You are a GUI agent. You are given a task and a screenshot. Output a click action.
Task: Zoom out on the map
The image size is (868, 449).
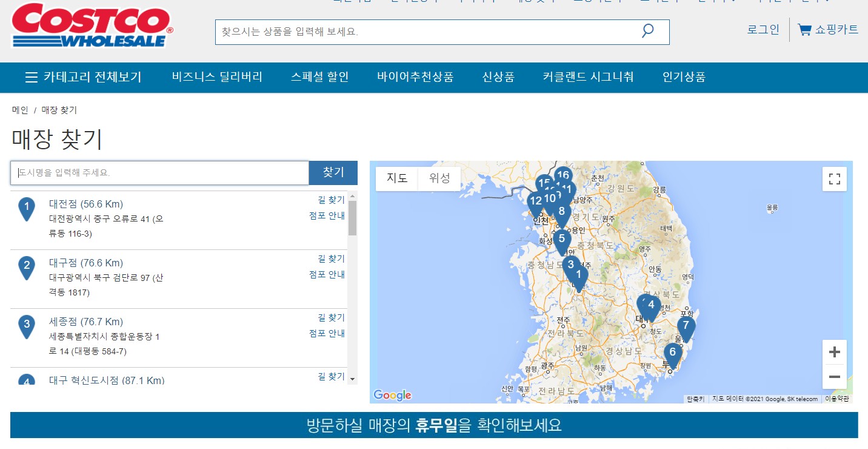tap(834, 377)
